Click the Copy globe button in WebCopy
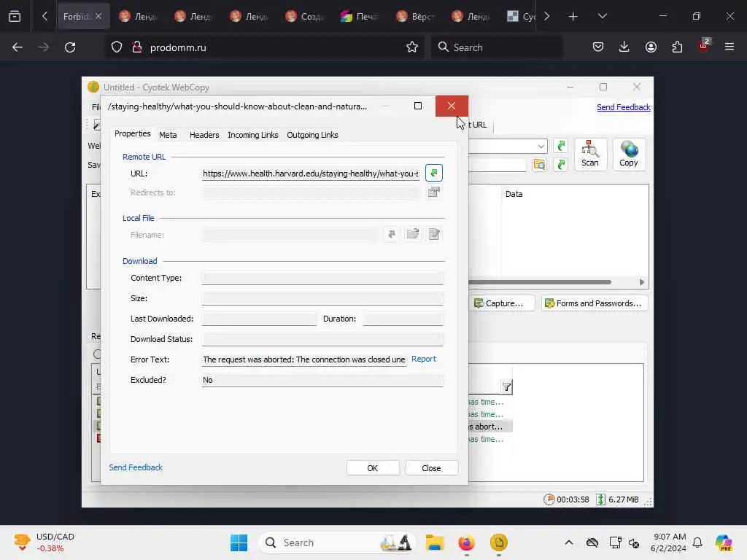747x560 pixels. tap(628, 155)
